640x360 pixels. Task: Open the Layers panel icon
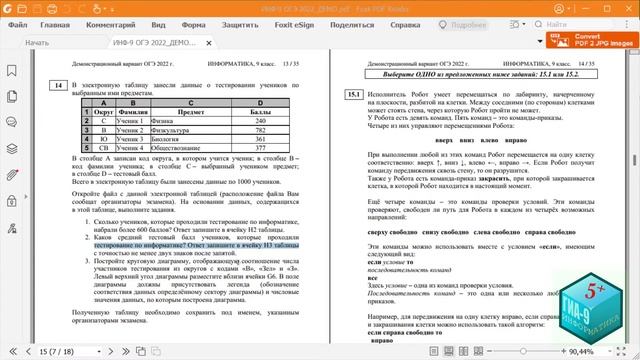(x=12, y=149)
